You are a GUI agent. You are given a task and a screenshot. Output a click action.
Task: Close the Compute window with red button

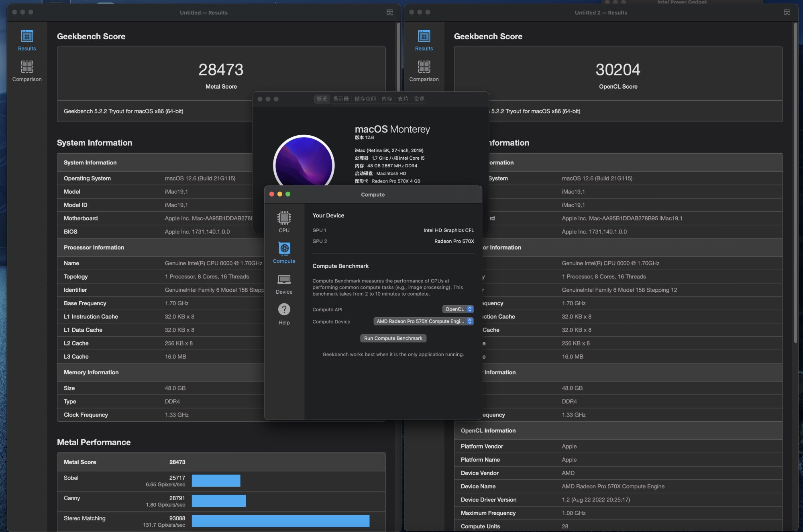click(272, 194)
